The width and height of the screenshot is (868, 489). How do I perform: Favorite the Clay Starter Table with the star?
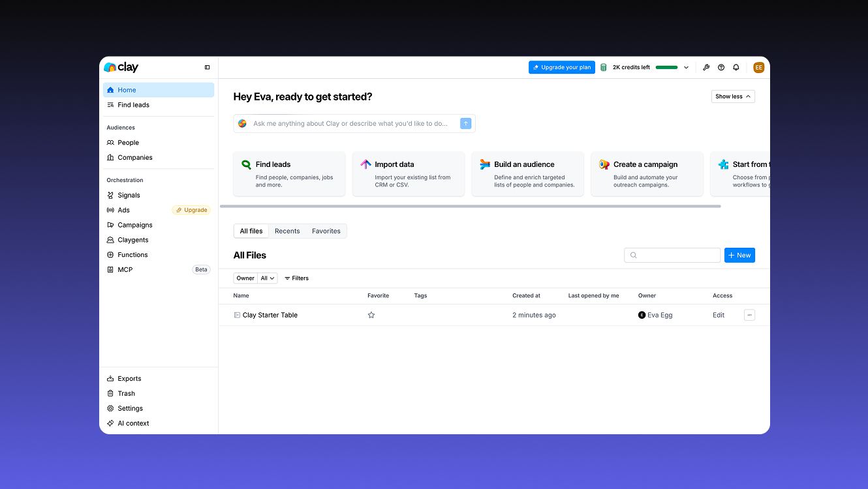pos(371,315)
